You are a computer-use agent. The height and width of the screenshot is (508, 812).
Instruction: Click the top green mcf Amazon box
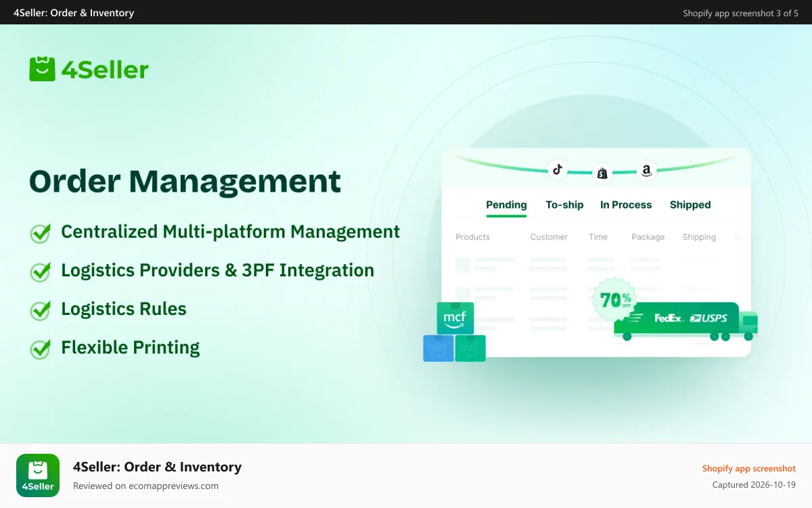pos(455,318)
